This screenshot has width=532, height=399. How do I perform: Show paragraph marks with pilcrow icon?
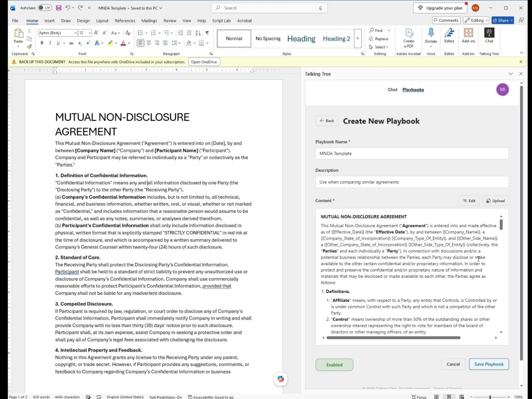point(207,33)
